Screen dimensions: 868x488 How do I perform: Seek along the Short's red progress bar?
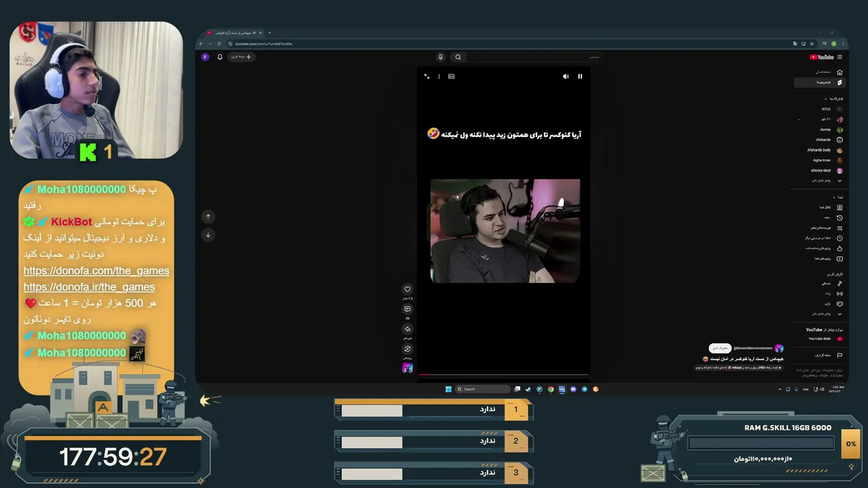pos(503,374)
